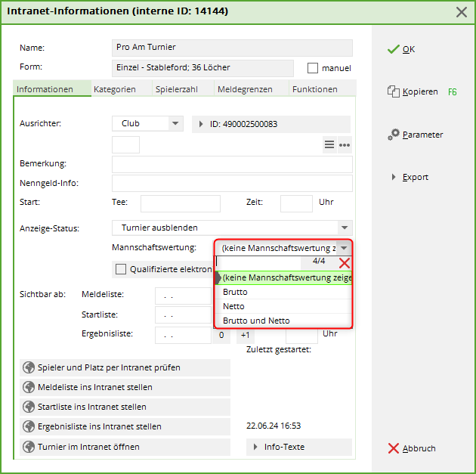
Task: Toggle the Qualifizierte elektron checkbox
Action: click(x=121, y=268)
